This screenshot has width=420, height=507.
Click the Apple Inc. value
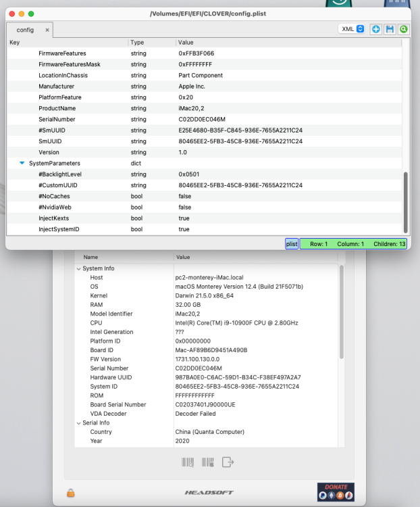point(192,87)
